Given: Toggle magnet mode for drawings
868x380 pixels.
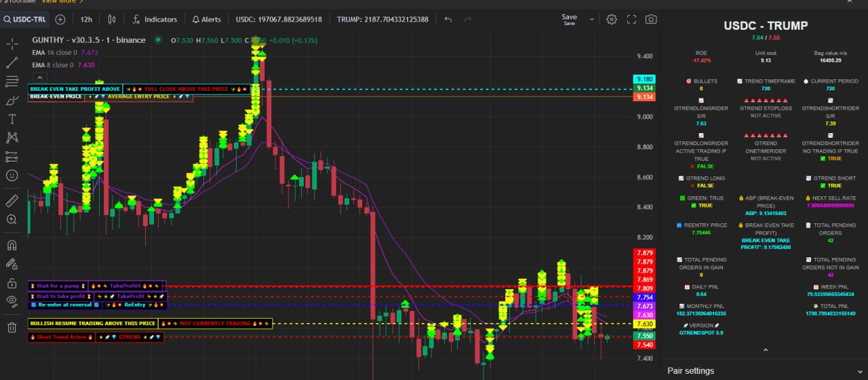Looking at the screenshot, I should [12, 245].
